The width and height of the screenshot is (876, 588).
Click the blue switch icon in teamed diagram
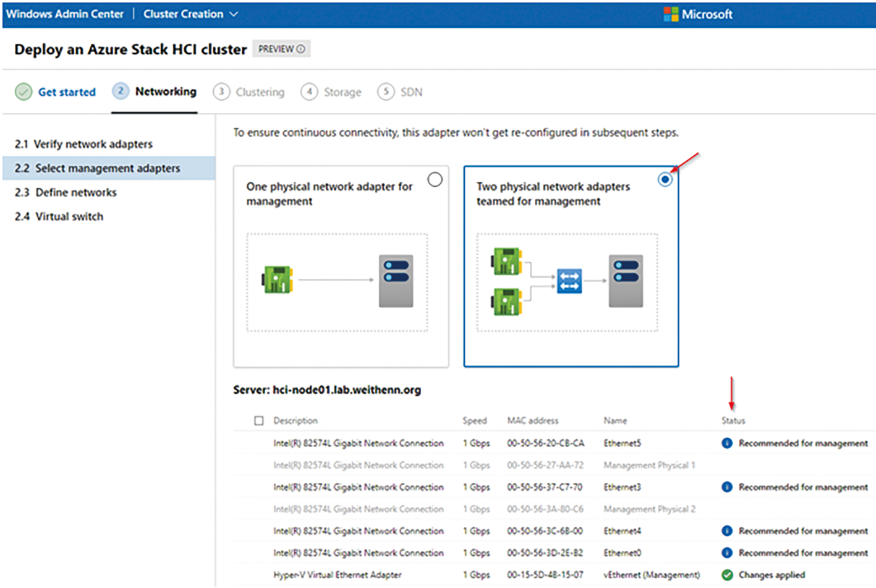[569, 281]
